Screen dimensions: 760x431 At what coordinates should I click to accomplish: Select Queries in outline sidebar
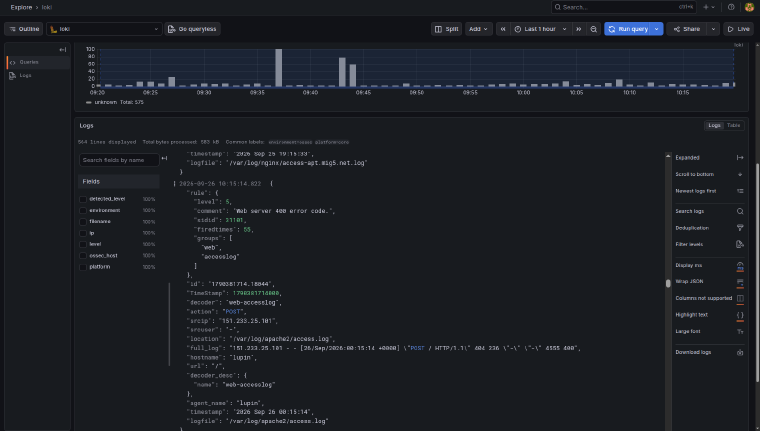(x=38, y=62)
